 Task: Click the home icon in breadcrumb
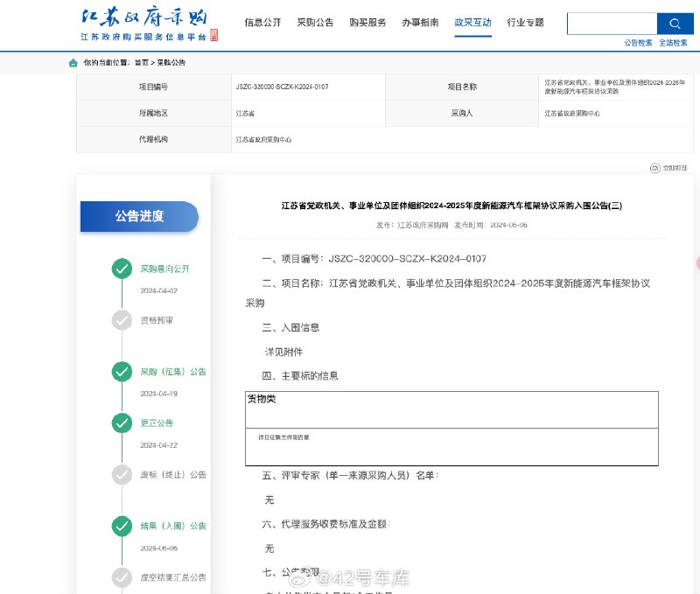click(x=73, y=63)
